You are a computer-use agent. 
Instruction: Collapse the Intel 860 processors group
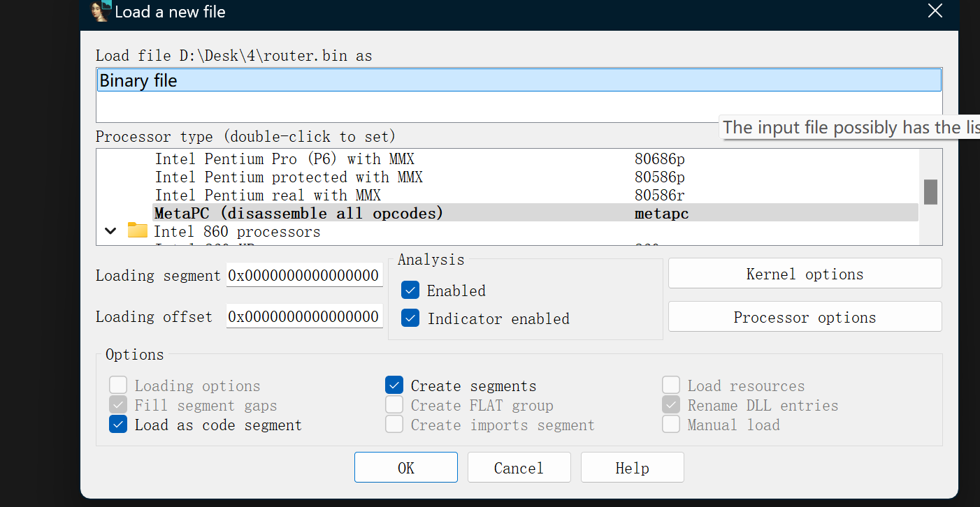pyautogui.click(x=110, y=231)
